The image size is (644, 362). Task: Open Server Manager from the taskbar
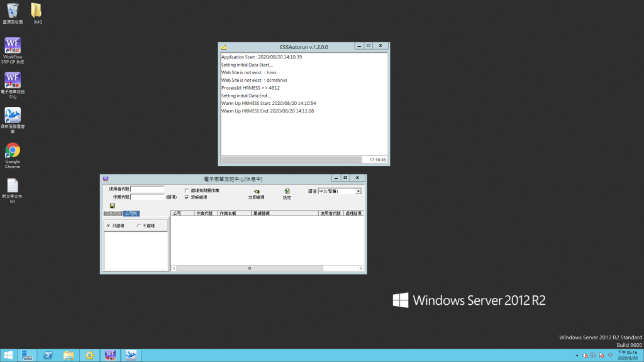click(x=27, y=355)
